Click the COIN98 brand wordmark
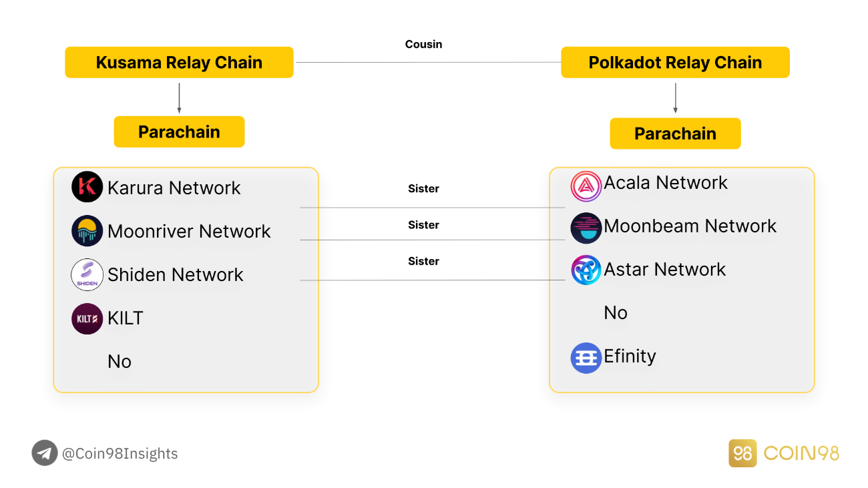Image resolution: width=868 pixels, height=488 pixels. click(x=801, y=454)
